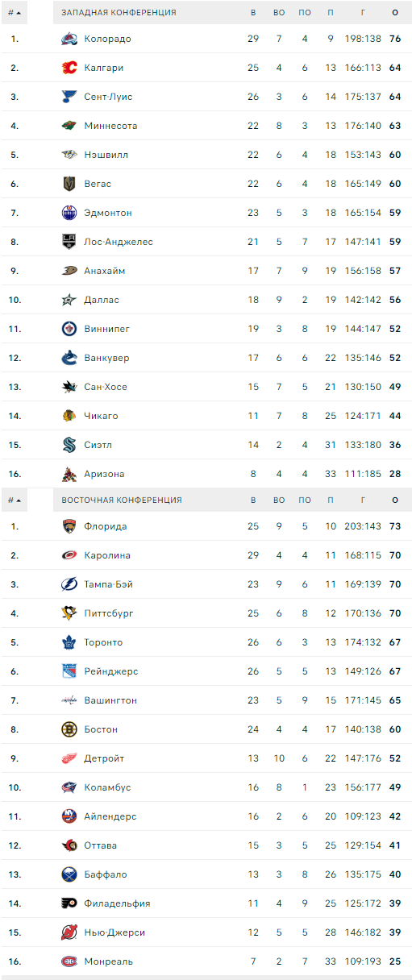Sort Eastern table by В wins column
412x980 pixels.
(x=253, y=500)
